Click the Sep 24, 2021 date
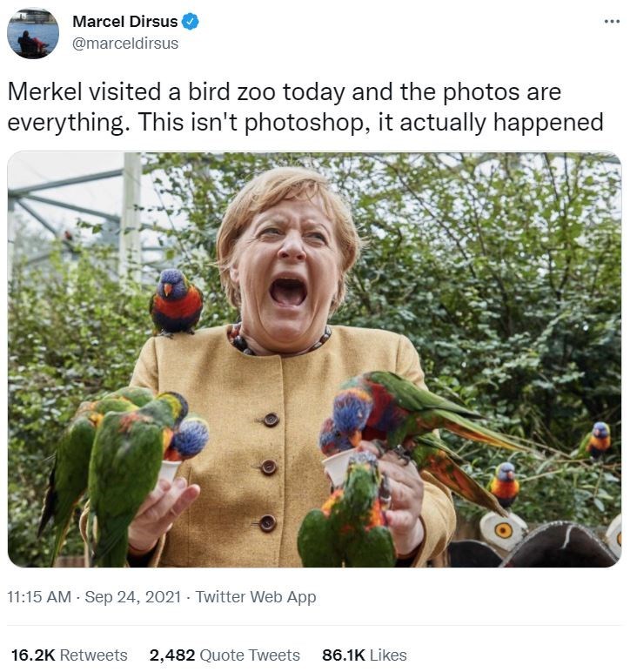 [x=133, y=597]
